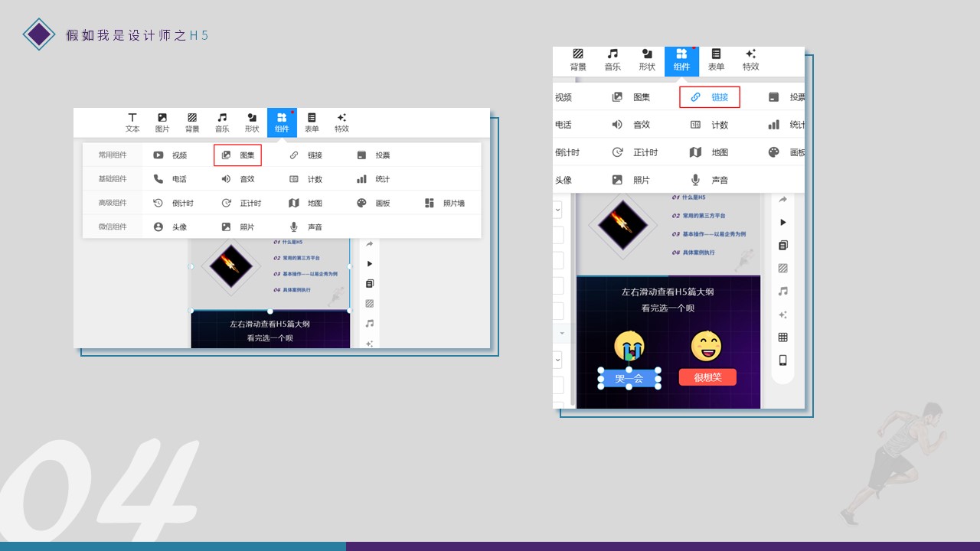Open topmost chevron dropdown at right screenshot's left edge

click(557, 209)
